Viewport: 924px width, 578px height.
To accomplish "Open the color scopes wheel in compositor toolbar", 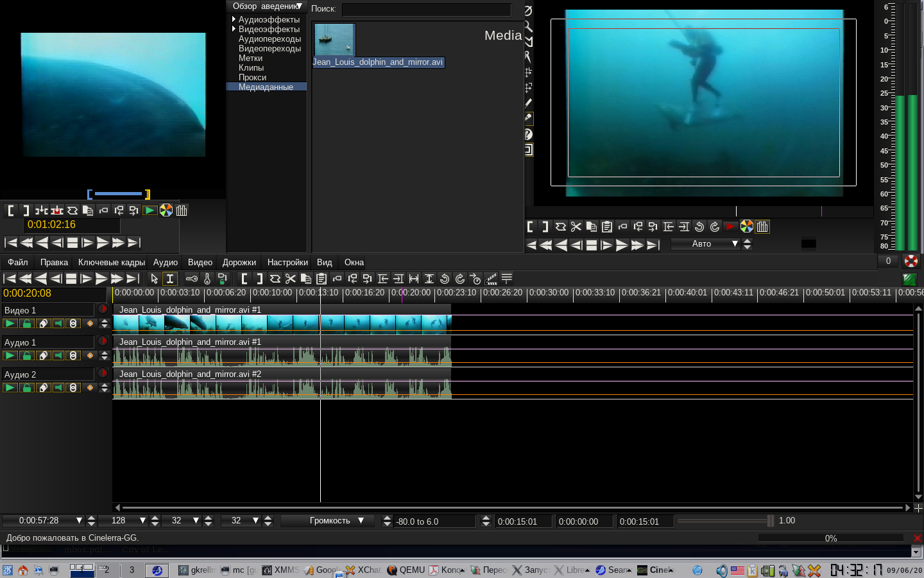I will (746, 227).
